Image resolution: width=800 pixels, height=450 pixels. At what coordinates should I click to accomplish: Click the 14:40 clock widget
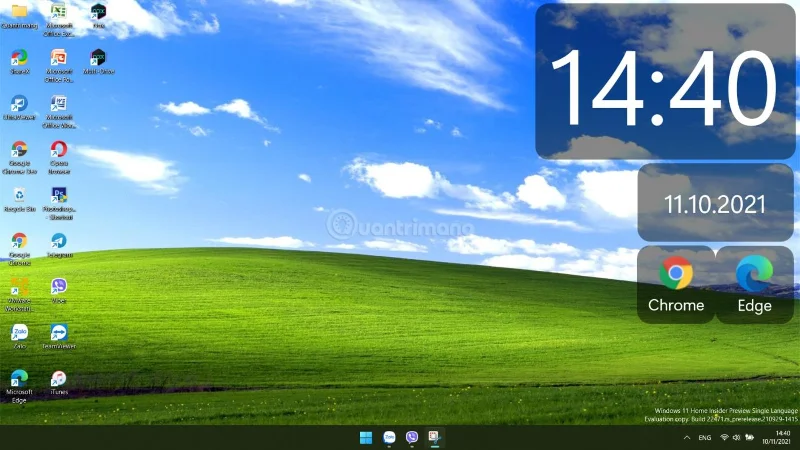pyautogui.click(x=665, y=82)
